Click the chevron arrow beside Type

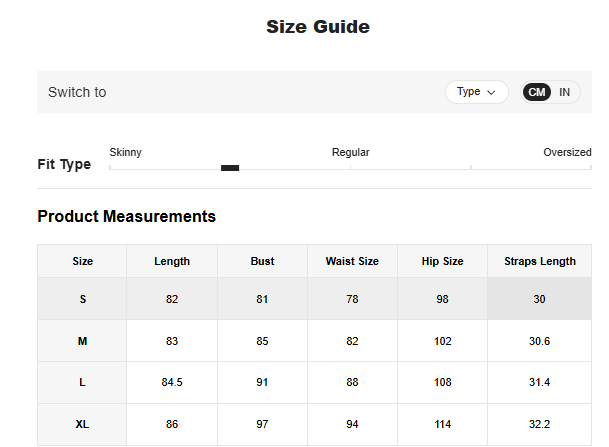(x=491, y=92)
